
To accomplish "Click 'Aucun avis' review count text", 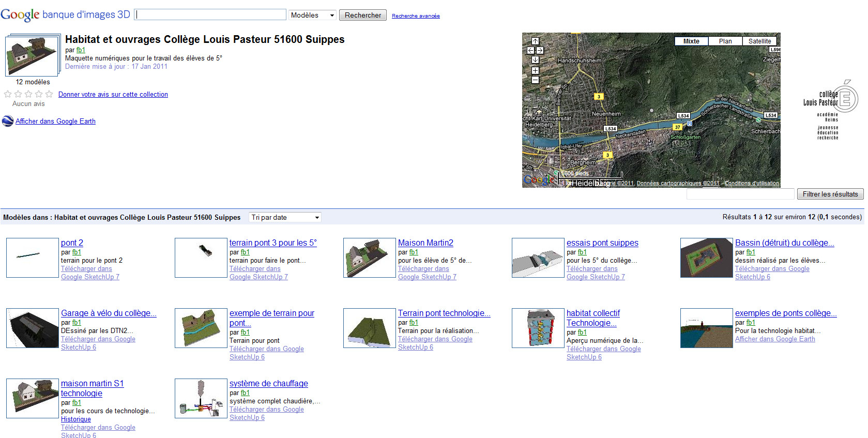I will pos(28,104).
